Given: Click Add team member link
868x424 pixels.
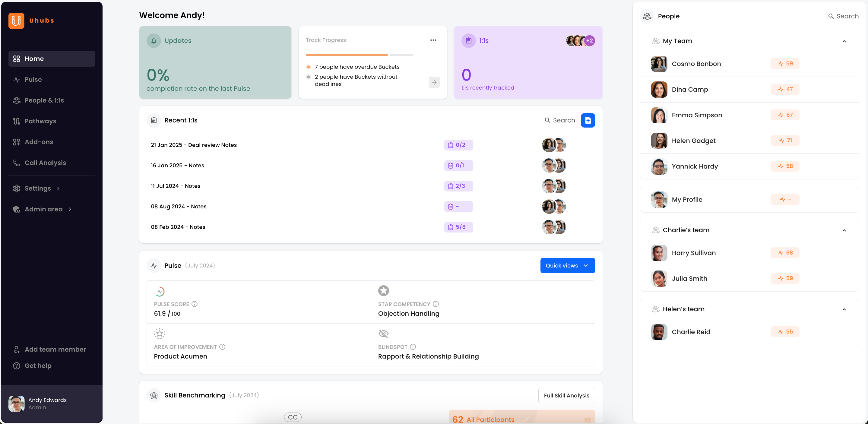Looking at the screenshot, I should pos(55,350).
